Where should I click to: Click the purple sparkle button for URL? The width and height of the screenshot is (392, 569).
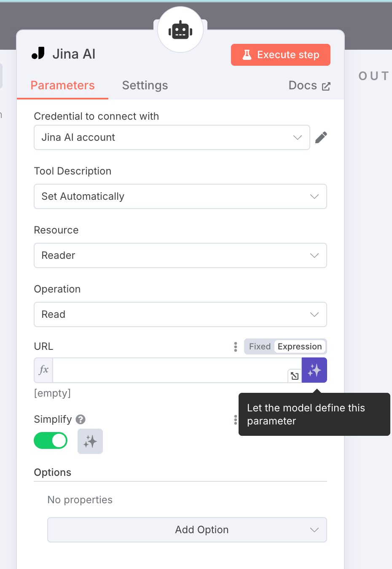pyautogui.click(x=314, y=370)
